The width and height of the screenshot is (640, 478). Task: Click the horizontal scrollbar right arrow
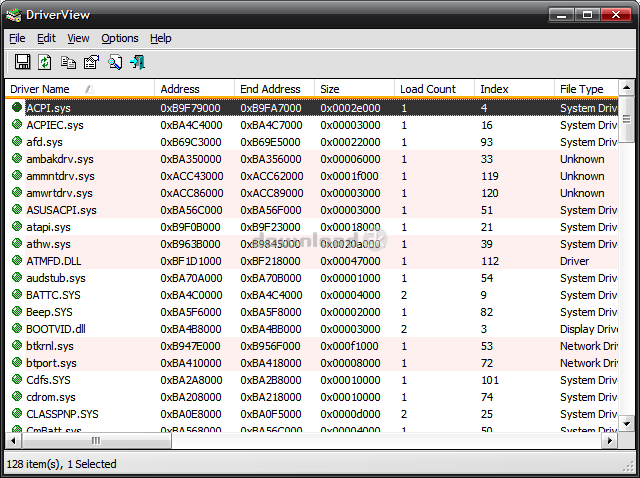[610, 440]
